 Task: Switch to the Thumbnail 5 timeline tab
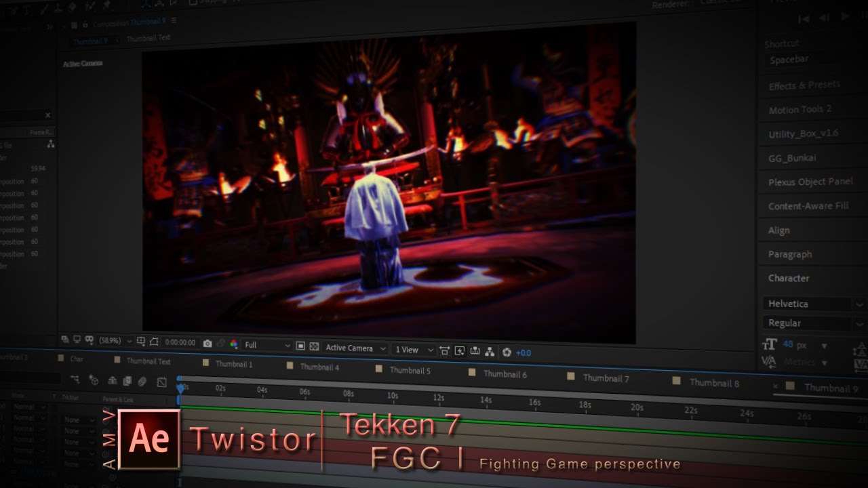(410, 370)
